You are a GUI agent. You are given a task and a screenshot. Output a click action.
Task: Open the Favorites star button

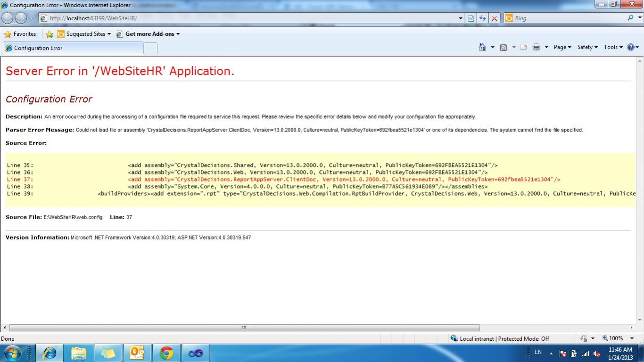pos(20,34)
